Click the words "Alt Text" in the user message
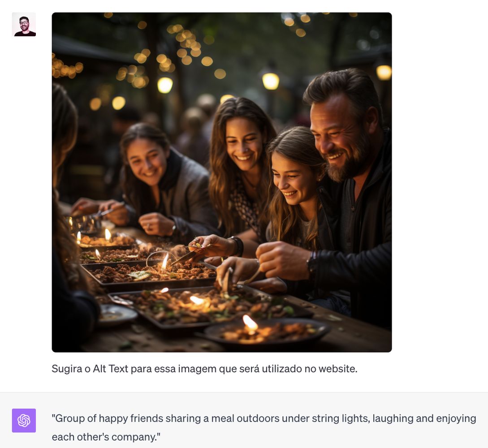Screen dimensions: 488x448 pos(111,369)
